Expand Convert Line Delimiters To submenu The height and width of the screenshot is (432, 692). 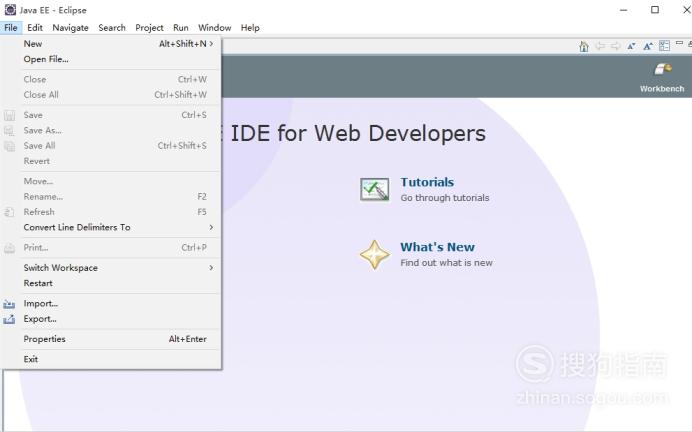click(x=111, y=227)
